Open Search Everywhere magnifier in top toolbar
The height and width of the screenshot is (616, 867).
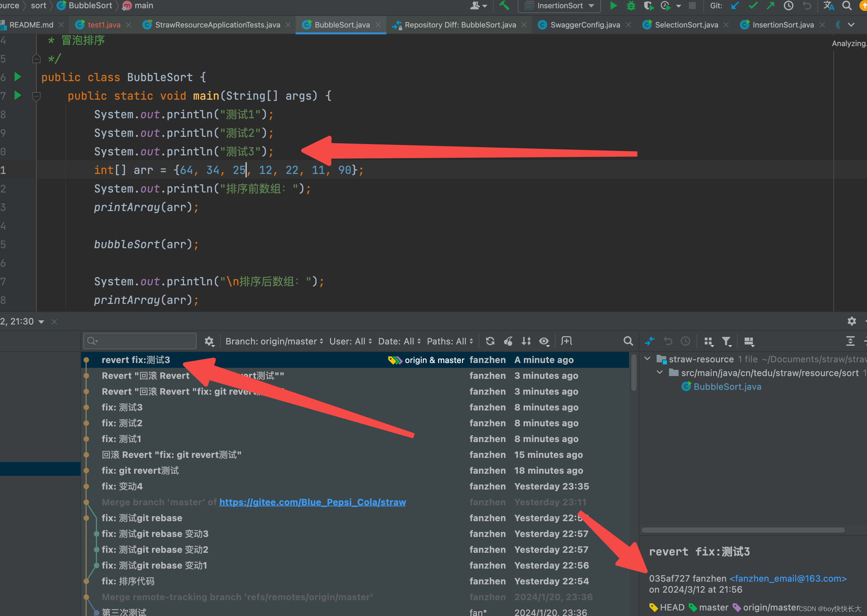(x=847, y=6)
